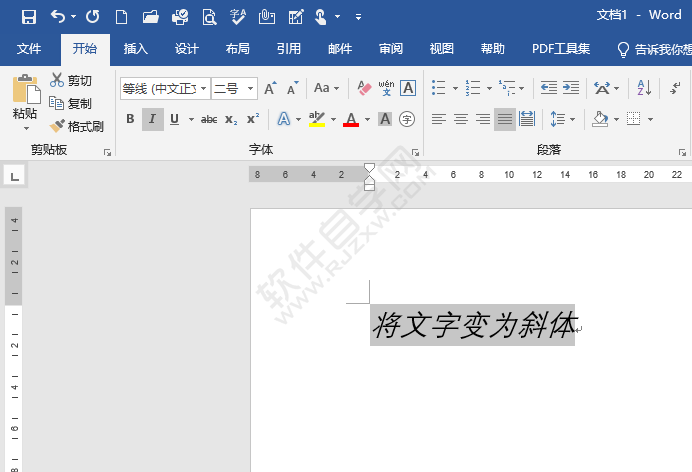Click the Justify alignment button
This screenshot has height=472, width=692.
pyautogui.click(x=505, y=119)
